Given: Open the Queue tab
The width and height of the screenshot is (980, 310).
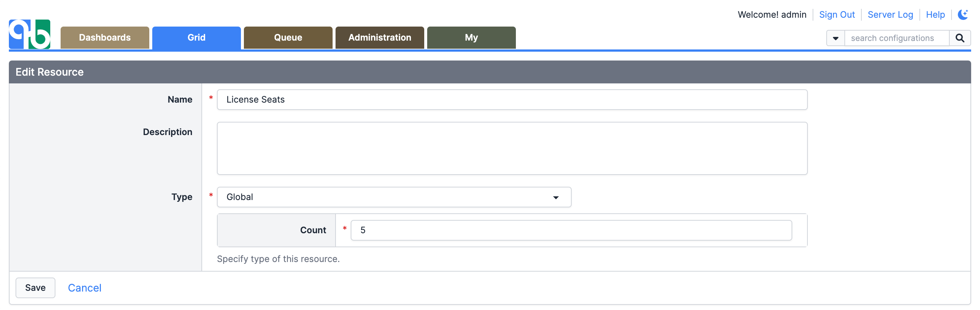Looking at the screenshot, I should pos(288,38).
